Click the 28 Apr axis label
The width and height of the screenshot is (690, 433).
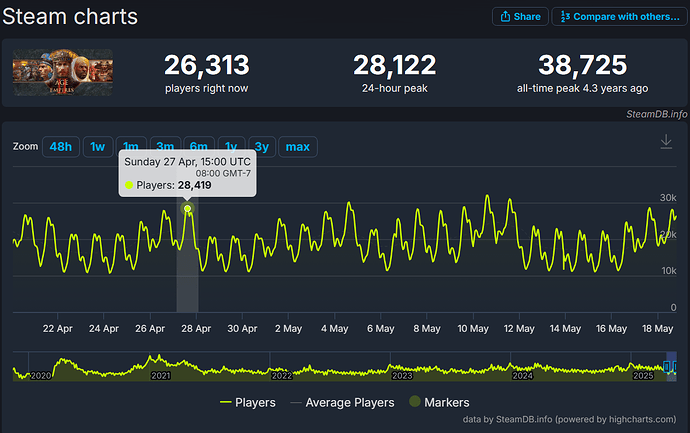click(196, 329)
